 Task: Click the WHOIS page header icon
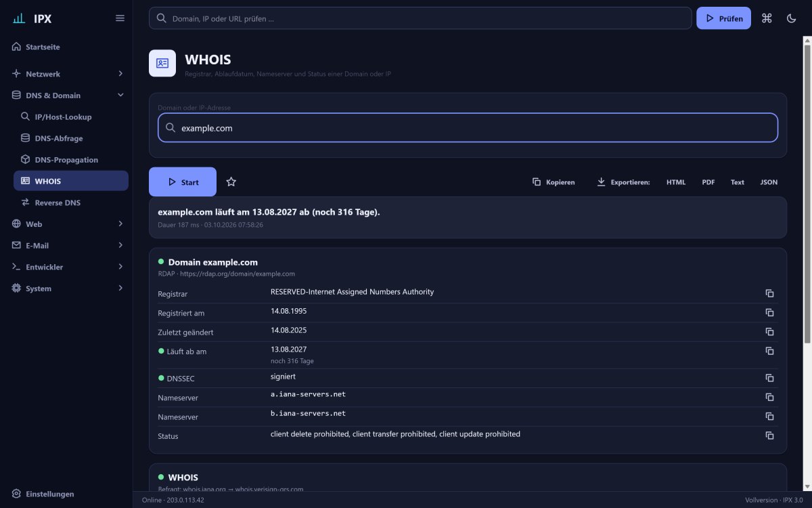pyautogui.click(x=162, y=63)
